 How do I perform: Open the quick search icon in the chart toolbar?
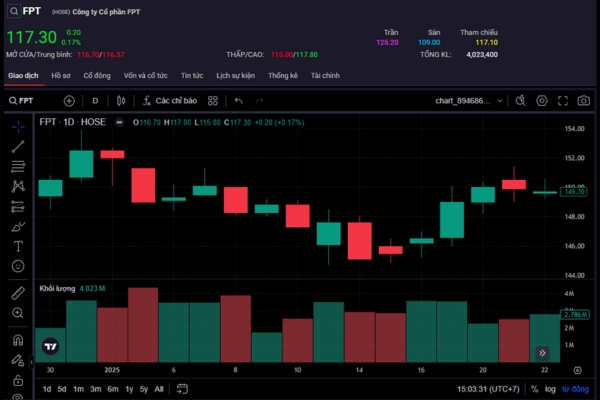coord(520,101)
